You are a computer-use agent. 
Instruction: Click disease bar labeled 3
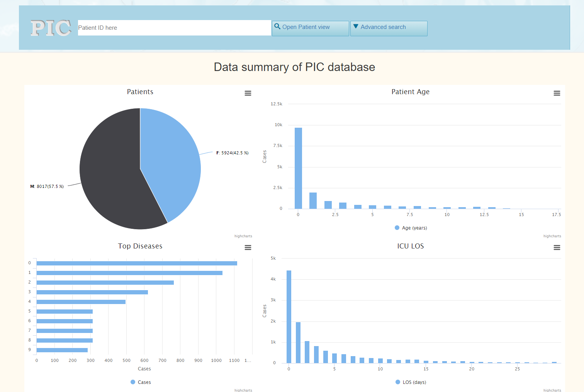coord(92,292)
